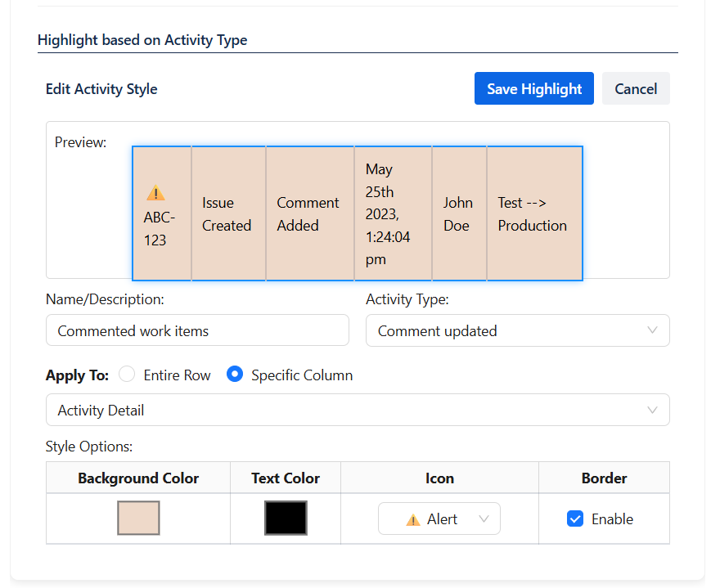Click chevron arrow of the Alert selector

[484, 519]
